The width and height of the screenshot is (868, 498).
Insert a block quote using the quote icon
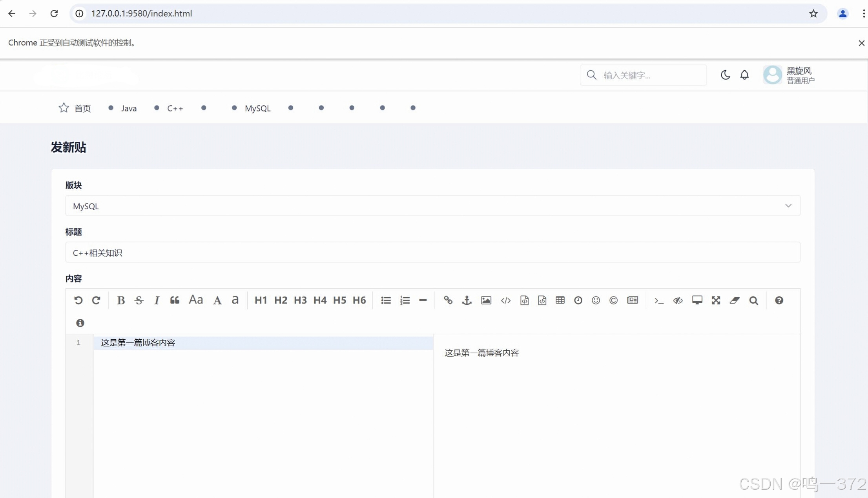[x=175, y=300]
